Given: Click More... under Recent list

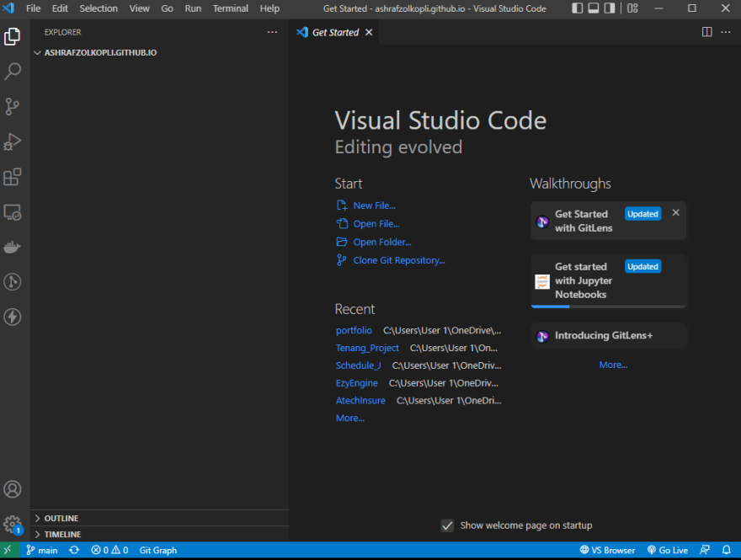Looking at the screenshot, I should tap(349, 419).
